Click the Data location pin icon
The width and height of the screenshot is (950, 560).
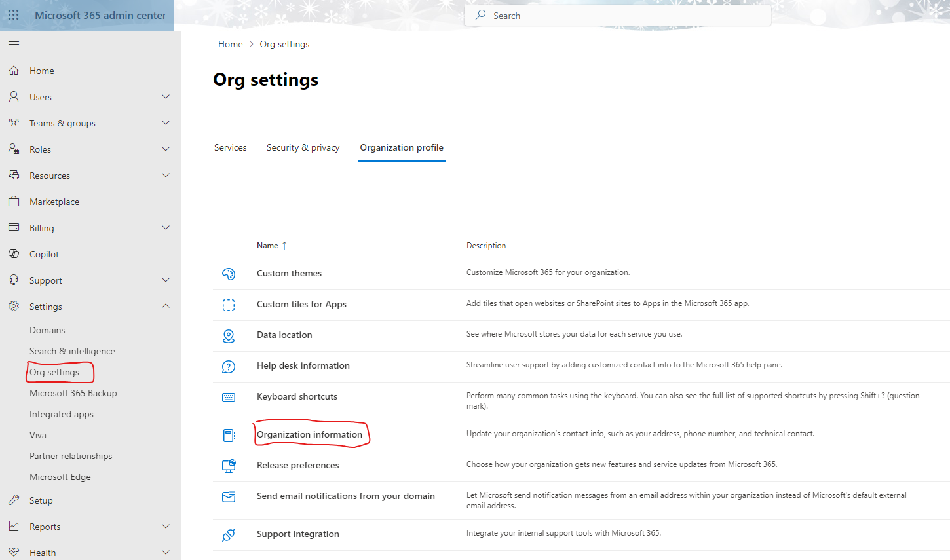click(x=229, y=336)
